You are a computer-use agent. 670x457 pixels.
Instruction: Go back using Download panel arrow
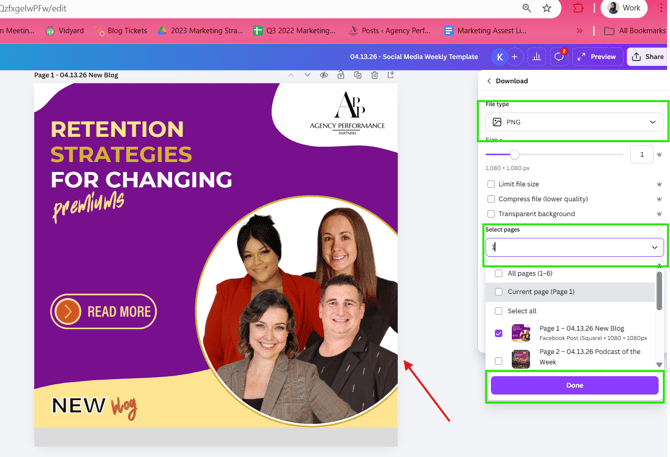(x=489, y=81)
